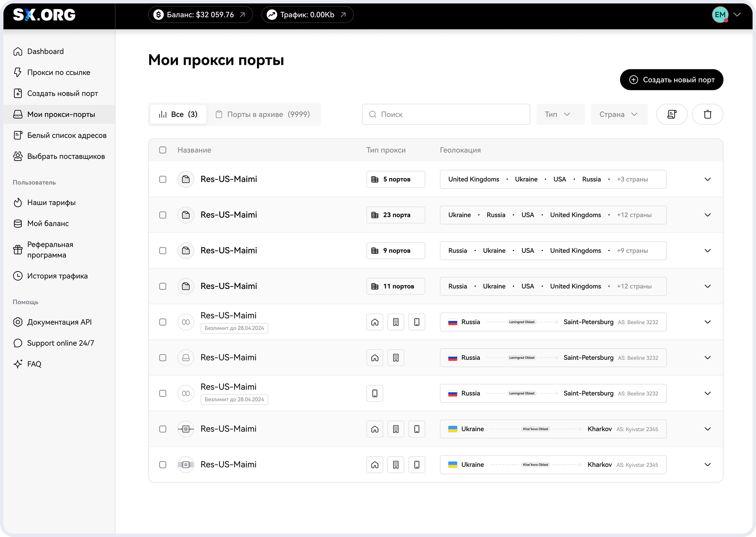
Task: Click the mobile phone icon in the mobile-only proxy row
Action: point(375,393)
